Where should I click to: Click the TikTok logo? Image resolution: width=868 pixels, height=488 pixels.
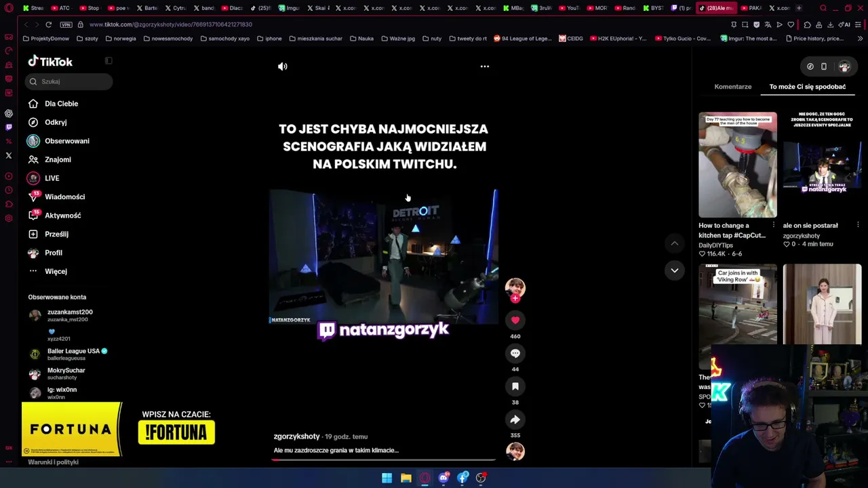pyautogui.click(x=50, y=62)
